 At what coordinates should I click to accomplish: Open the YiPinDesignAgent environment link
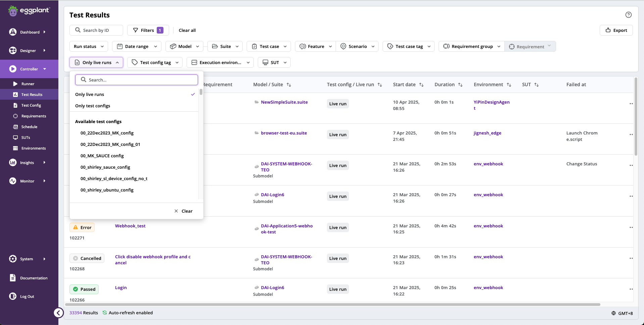point(492,105)
